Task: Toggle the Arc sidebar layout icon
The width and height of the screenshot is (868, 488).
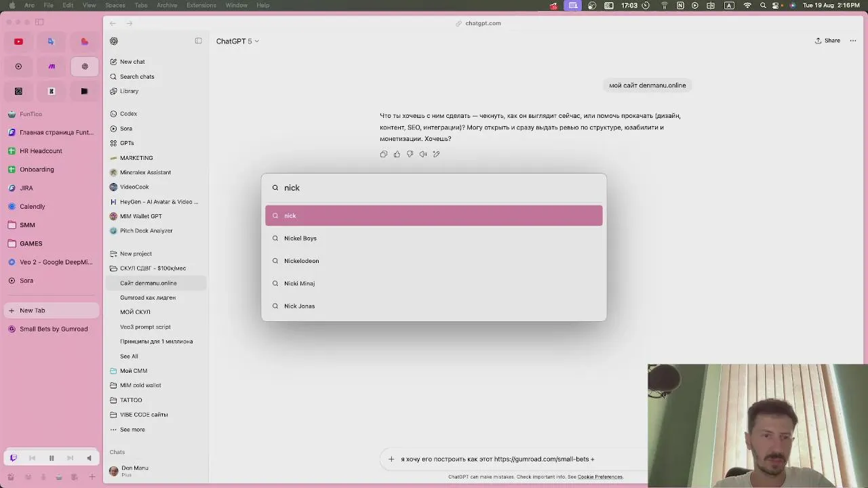Action: [x=39, y=22]
